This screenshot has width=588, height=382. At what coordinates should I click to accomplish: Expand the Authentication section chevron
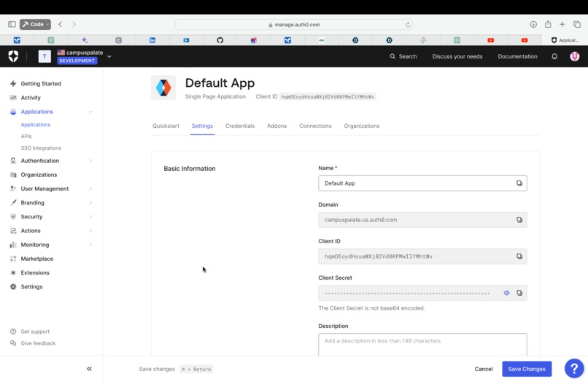(x=90, y=161)
